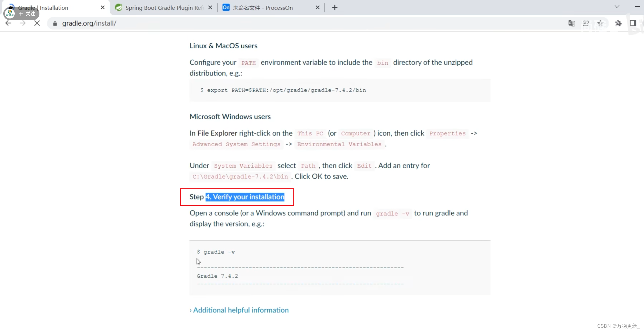
Task: Minimize the browser window
Action: point(637,7)
